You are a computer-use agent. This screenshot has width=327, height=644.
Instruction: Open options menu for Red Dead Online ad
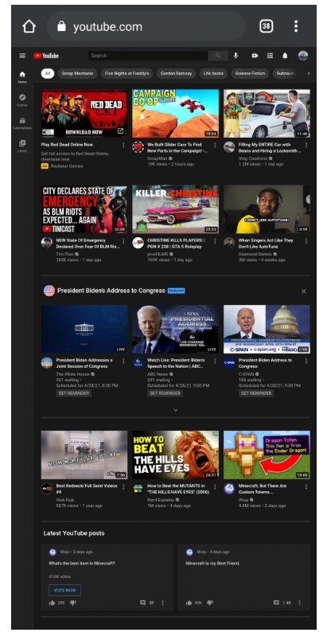pos(123,145)
